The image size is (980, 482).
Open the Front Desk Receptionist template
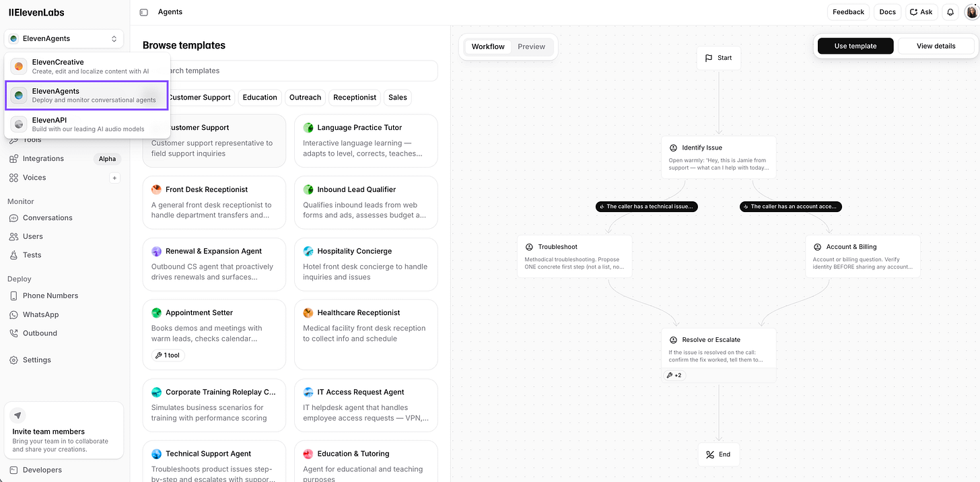(214, 203)
